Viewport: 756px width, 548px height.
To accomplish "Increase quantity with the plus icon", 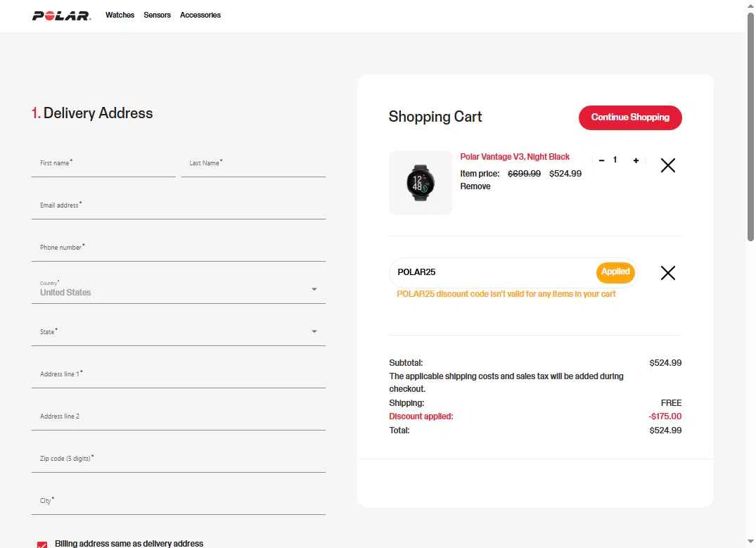I will tap(636, 160).
